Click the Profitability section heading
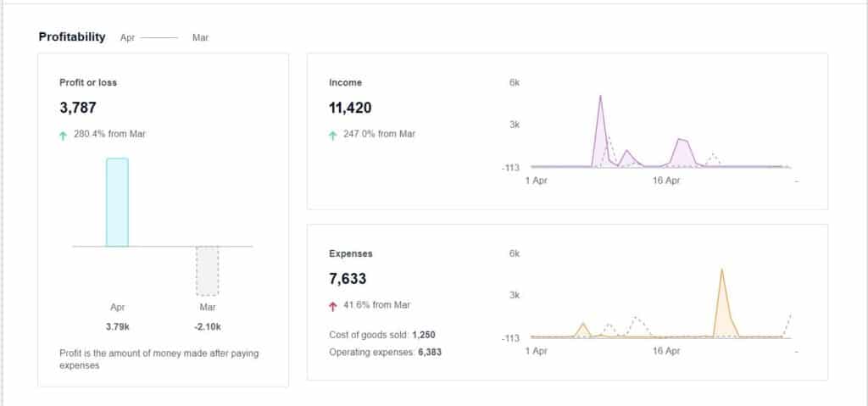Image resolution: width=868 pixels, height=406 pixels. point(72,36)
